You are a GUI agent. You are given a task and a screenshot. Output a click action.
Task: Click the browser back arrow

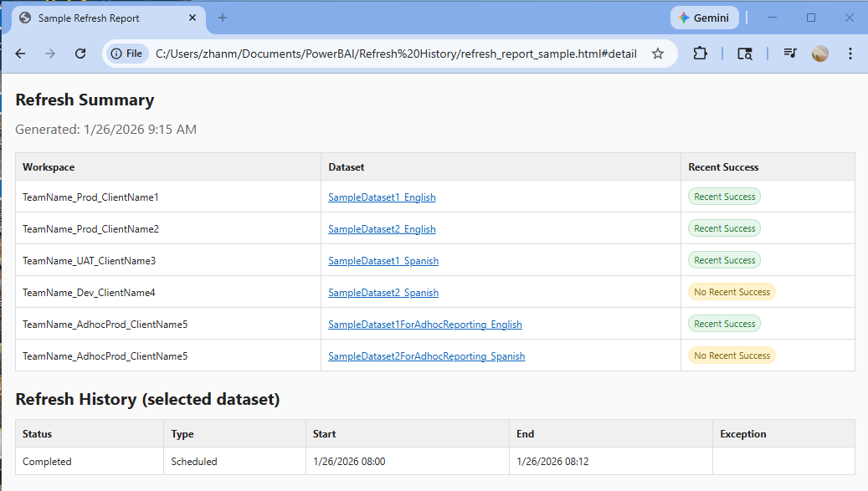click(20, 53)
